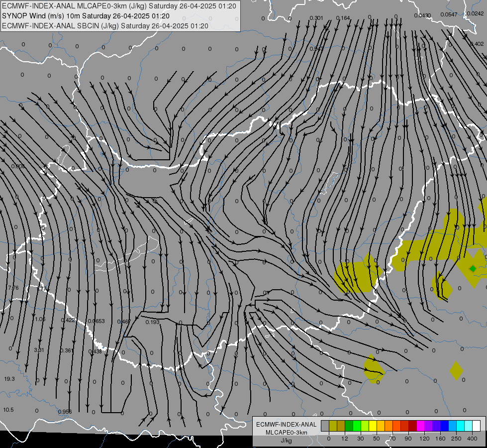The width and height of the screenshot is (487, 448).
Task: Click the map value 7.76
Action: 13,288
